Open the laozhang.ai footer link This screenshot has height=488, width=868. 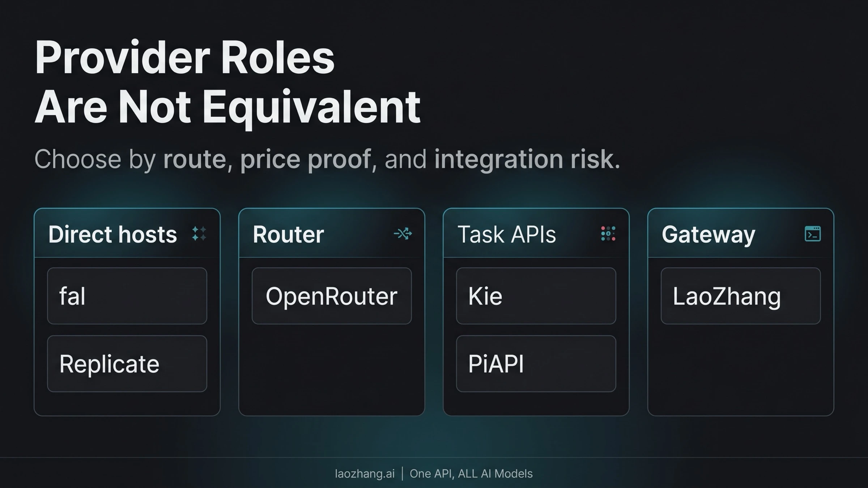point(365,474)
